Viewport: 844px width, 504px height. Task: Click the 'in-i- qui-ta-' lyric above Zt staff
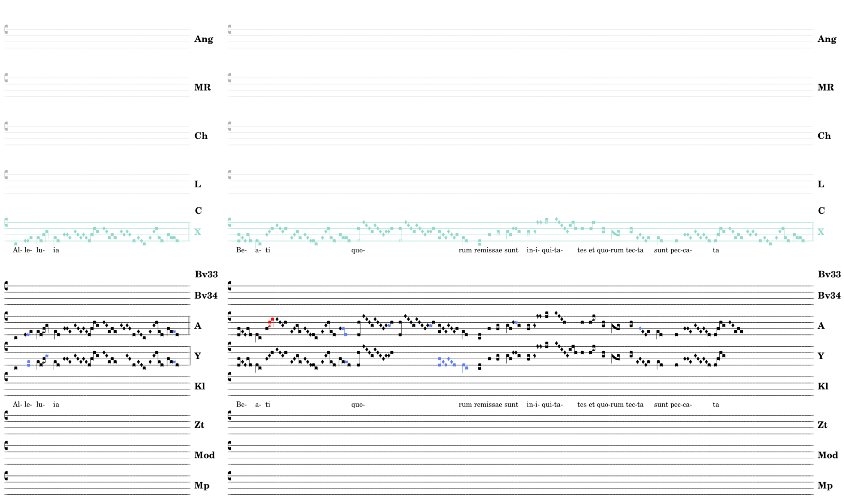pos(544,404)
